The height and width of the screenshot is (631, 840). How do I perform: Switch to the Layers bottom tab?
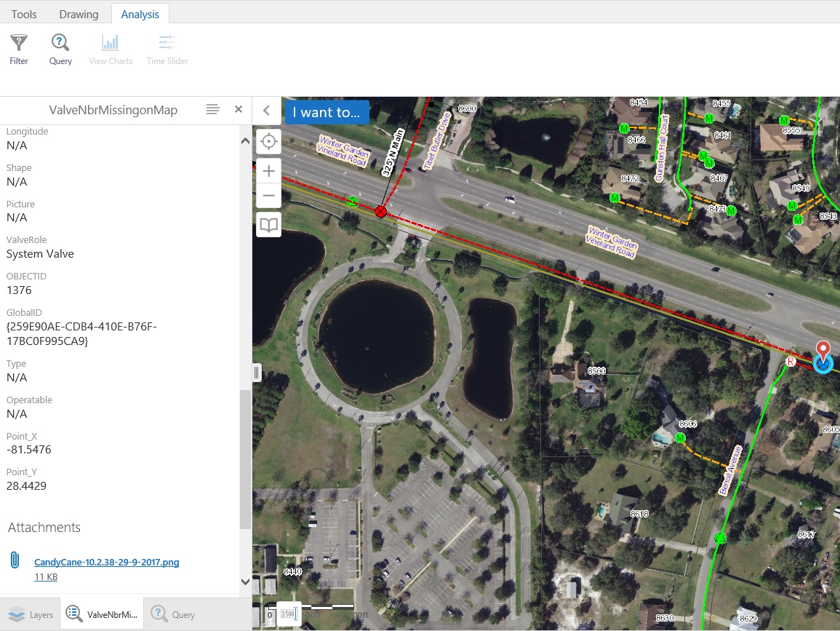[31, 614]
